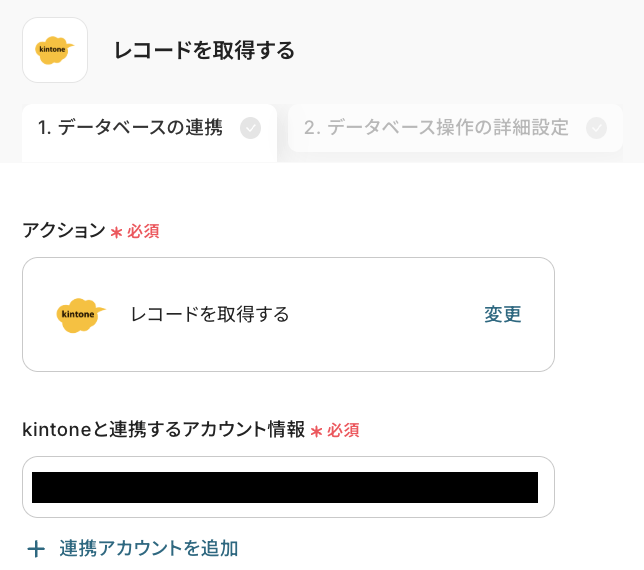
Task: Open the 2. データベース操作の詳細設定 tab
Action: (436, 128)
